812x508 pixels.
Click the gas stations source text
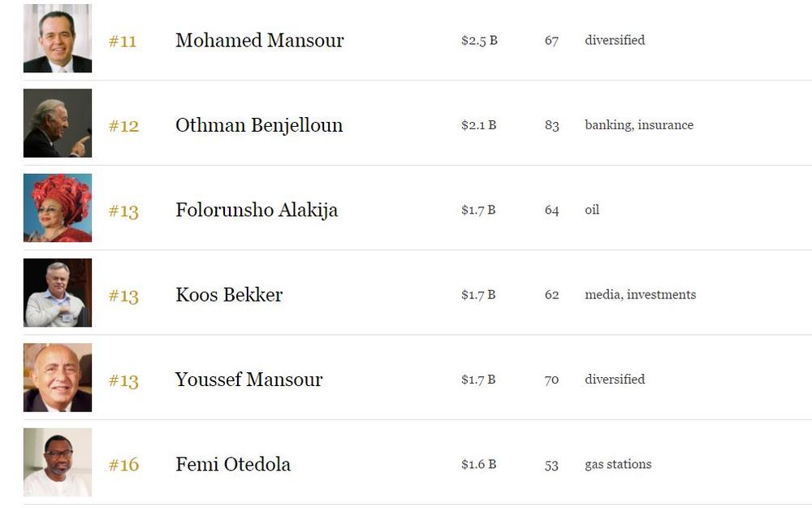[x=618, y=464]
